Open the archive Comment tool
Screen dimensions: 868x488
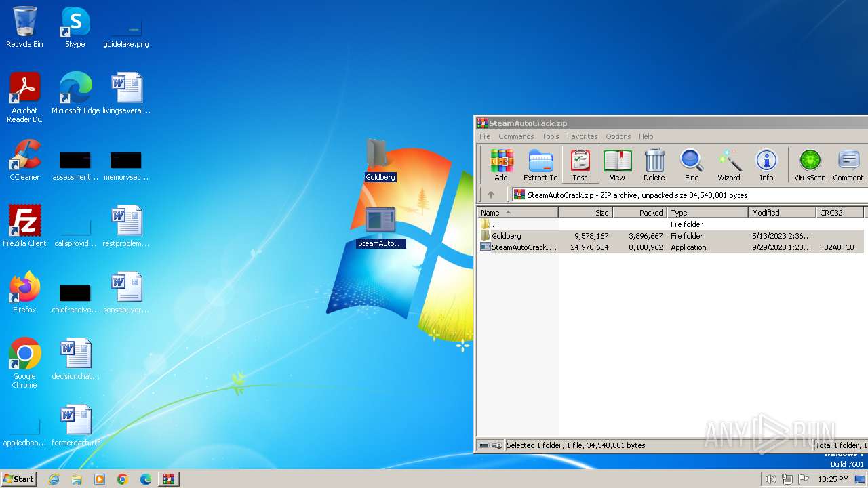tap(848, 165)
